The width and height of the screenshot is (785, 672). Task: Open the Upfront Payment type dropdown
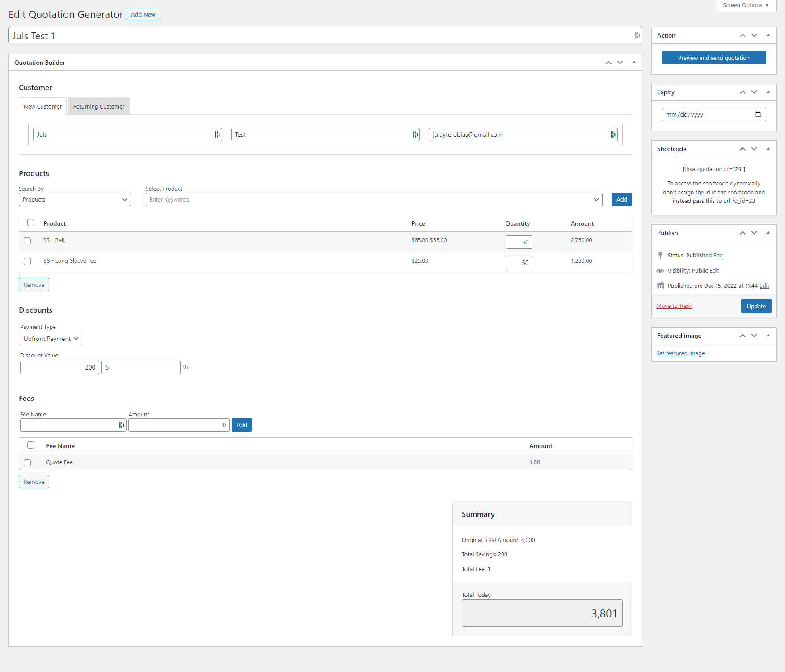[x=51, y=339]
